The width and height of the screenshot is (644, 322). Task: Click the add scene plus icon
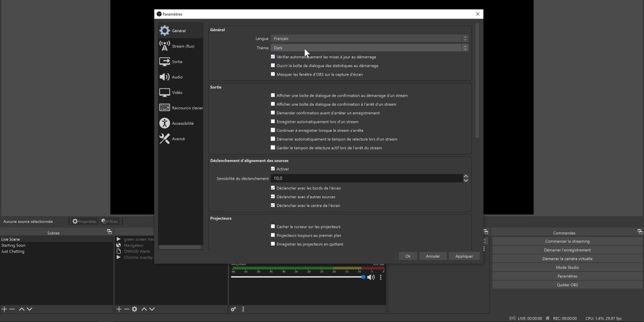[5, 309]
